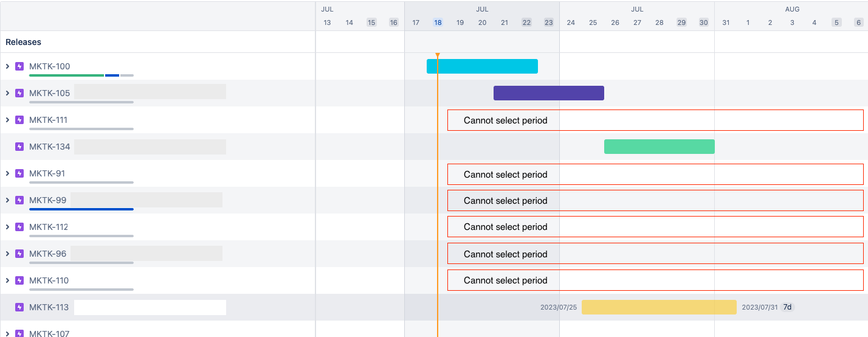Click the epic icon beside MKTK-134
The width and height of the screenshot is (868, 337).
click(x=19, y=147)
